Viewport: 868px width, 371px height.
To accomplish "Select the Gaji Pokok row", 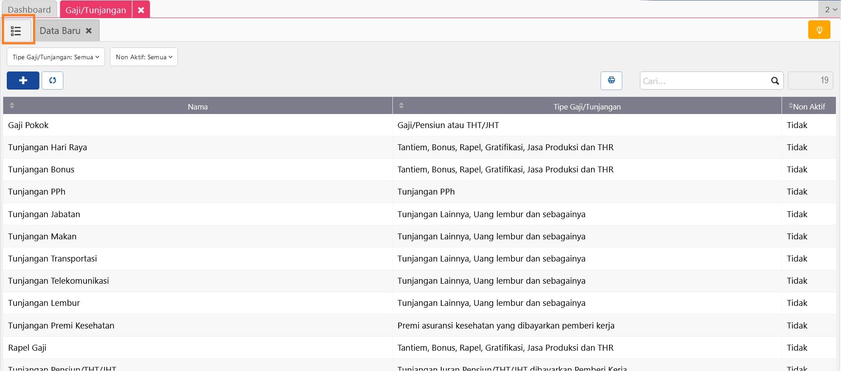I will (x=29, y=125).
